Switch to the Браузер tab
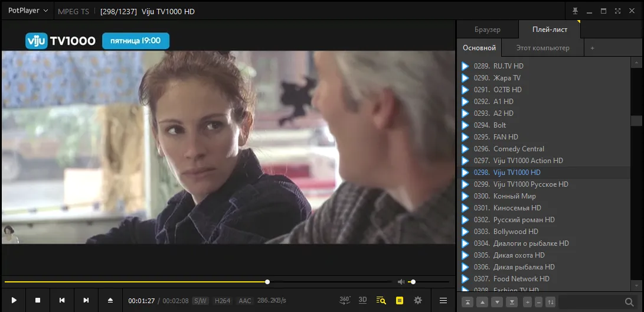This screenshot has height=312, width=644. pos(488,30)
